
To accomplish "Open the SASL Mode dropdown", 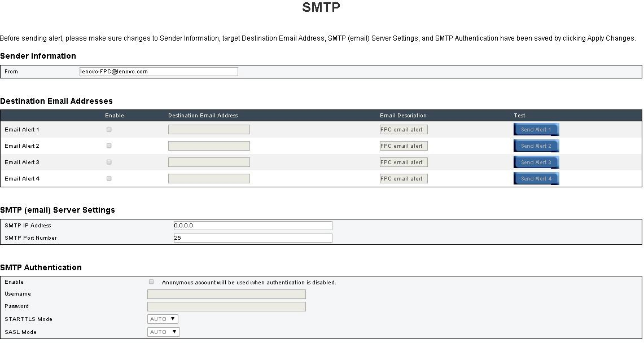I will (164, 332).
